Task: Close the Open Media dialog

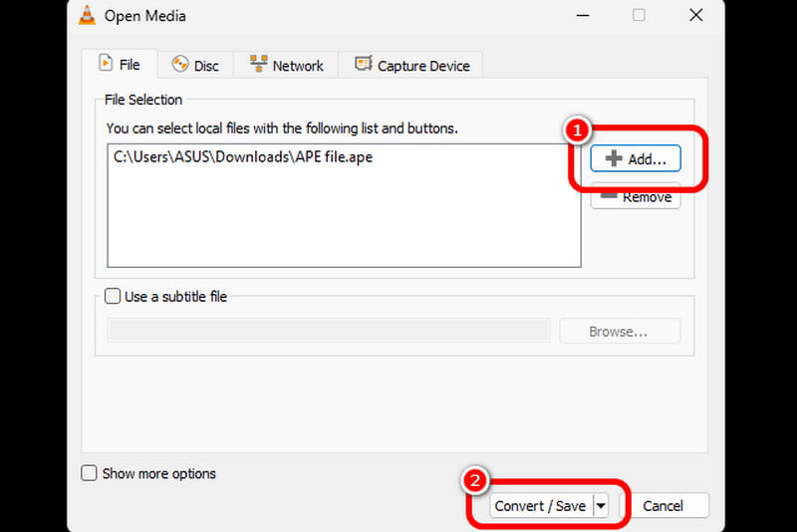Action: pos(695,15)
